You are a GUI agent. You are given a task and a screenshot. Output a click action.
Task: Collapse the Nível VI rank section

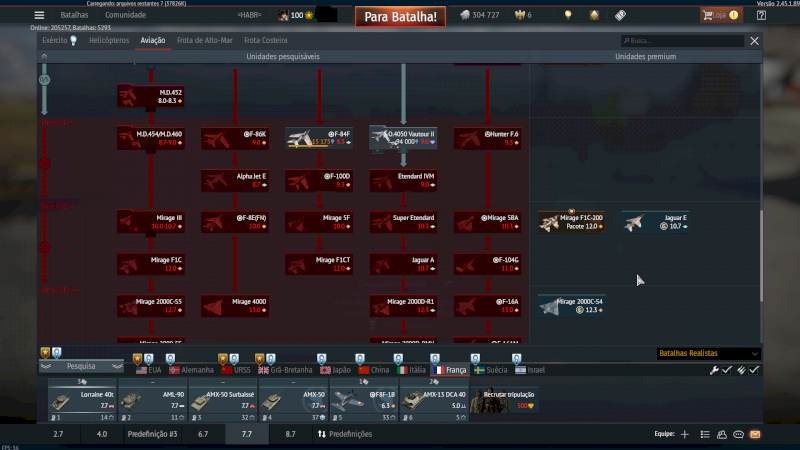tap(57, 122)
